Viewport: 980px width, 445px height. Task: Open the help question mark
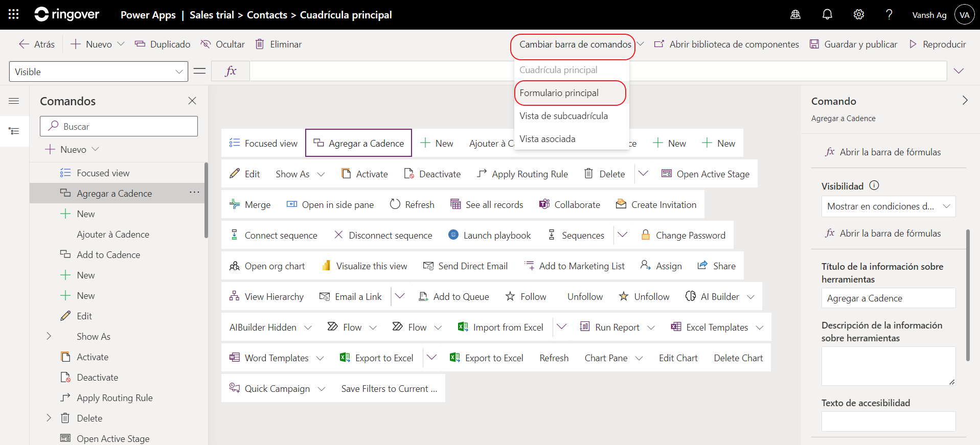tap(889, 14)
